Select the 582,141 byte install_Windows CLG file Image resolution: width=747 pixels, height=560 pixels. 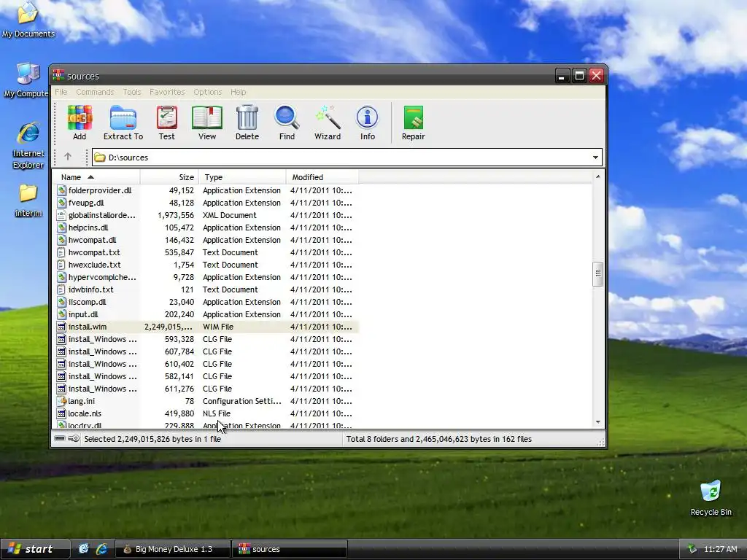(205, 376)
